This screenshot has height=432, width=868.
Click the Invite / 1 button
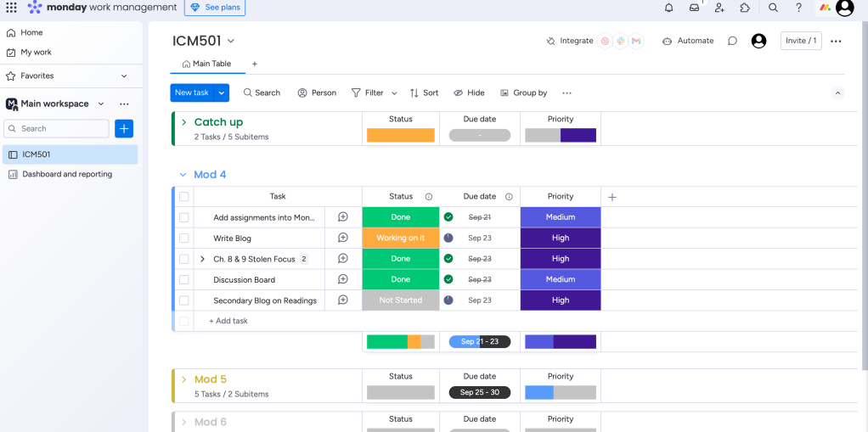pyautogui.click(x=800, y=41)
